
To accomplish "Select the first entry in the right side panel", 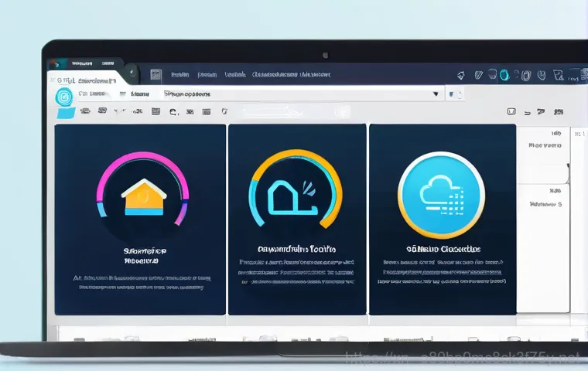I will coord(545,144).
